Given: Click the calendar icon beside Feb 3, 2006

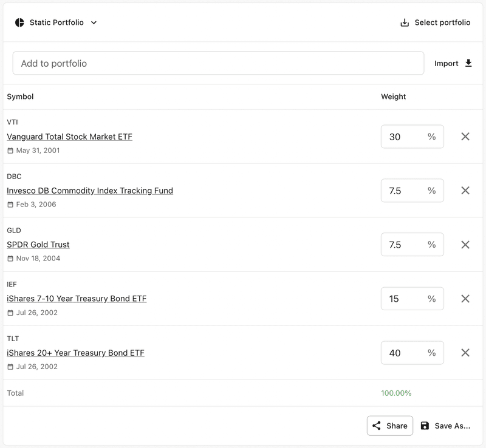Looking at the screenshot, I should coord(10,205).
